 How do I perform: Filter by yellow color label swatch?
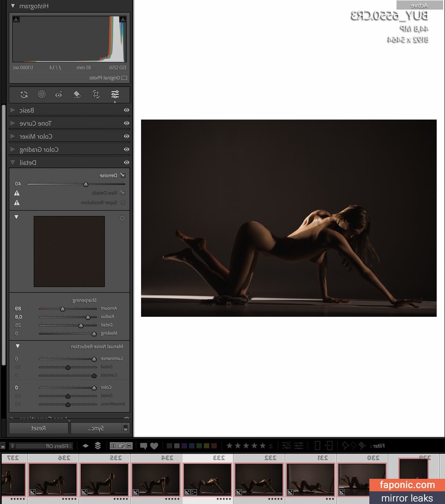[x=206, y=446]
